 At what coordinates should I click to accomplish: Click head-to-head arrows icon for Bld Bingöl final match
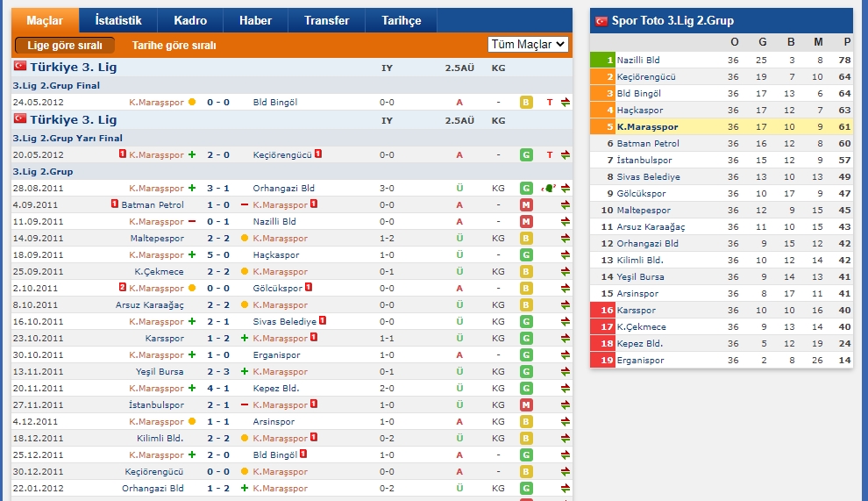566,103
